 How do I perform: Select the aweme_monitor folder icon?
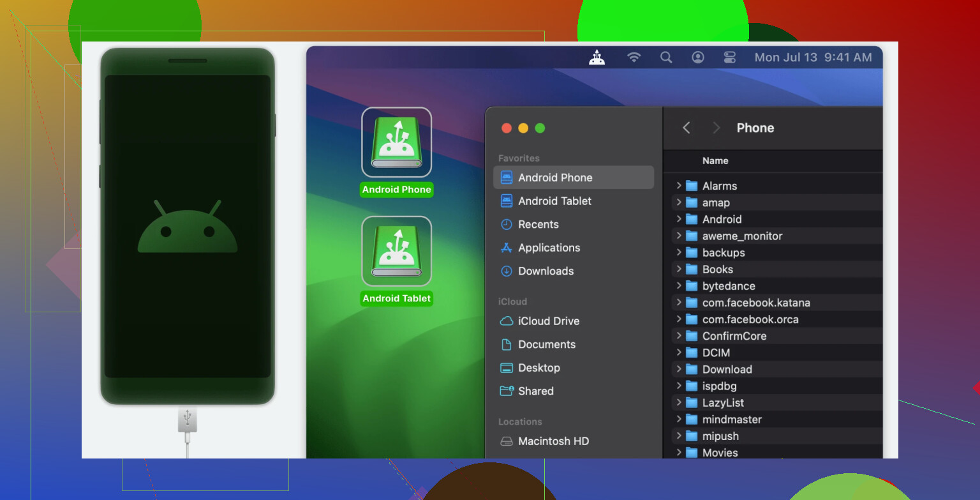pyautogui.click(x=692, y=236)
